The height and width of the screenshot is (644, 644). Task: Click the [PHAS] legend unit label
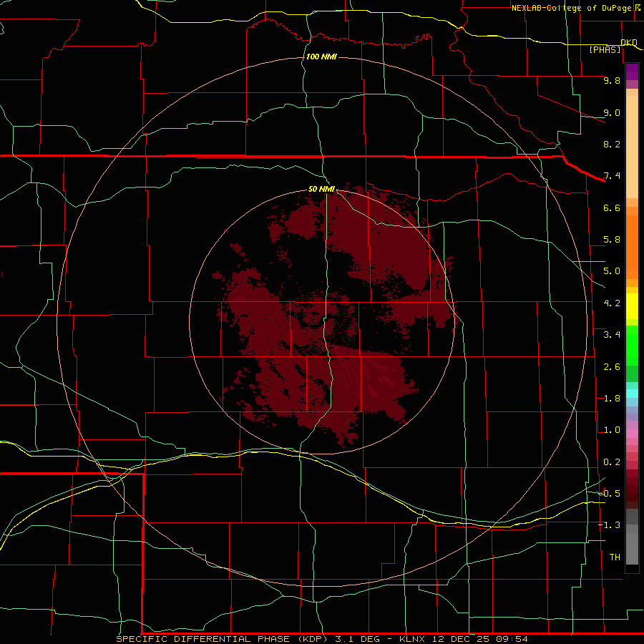(x=605, y=49)
